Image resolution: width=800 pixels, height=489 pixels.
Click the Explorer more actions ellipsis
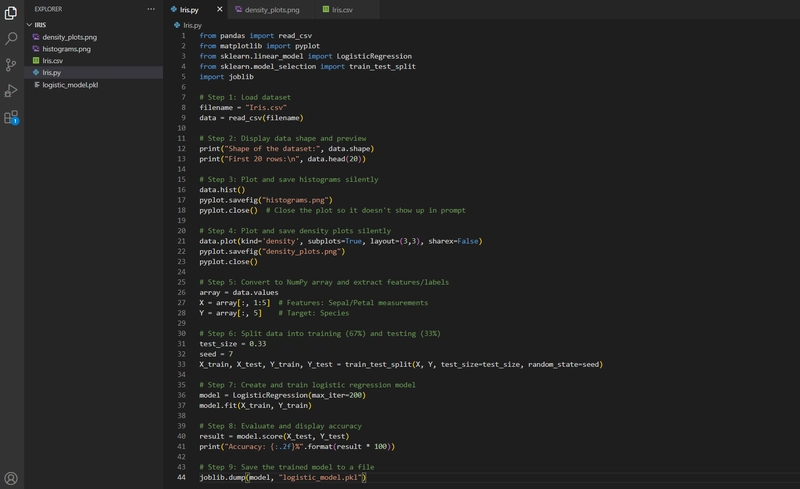[151, 9]
